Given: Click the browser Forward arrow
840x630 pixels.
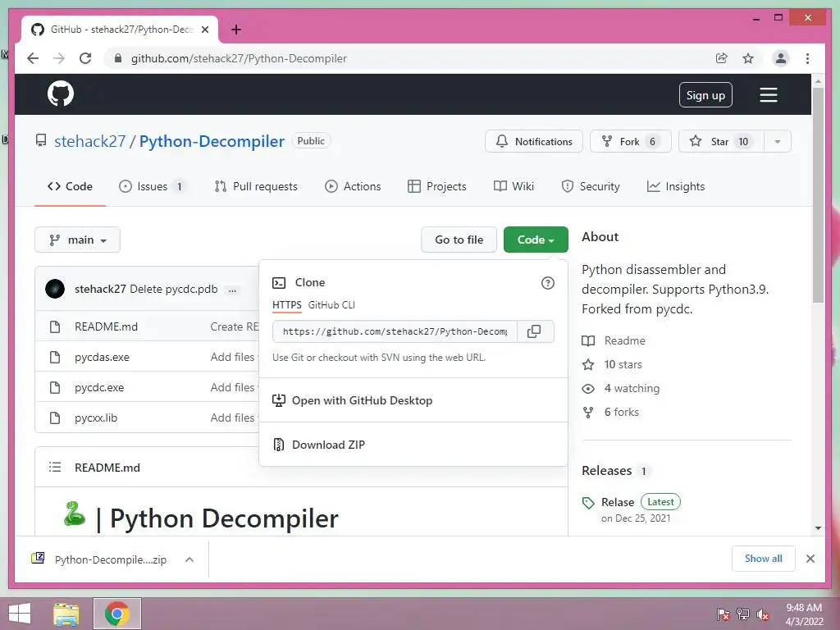Looking at the screenshot, I should click(59, 58).
